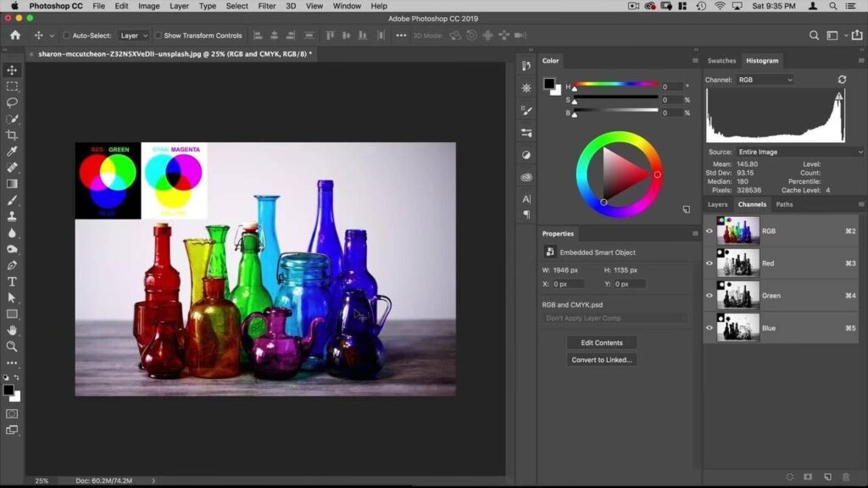Open the histogram Channel RGB dropdown
Viewport: 868px width, 488px height.
click(x=765, y=80)
